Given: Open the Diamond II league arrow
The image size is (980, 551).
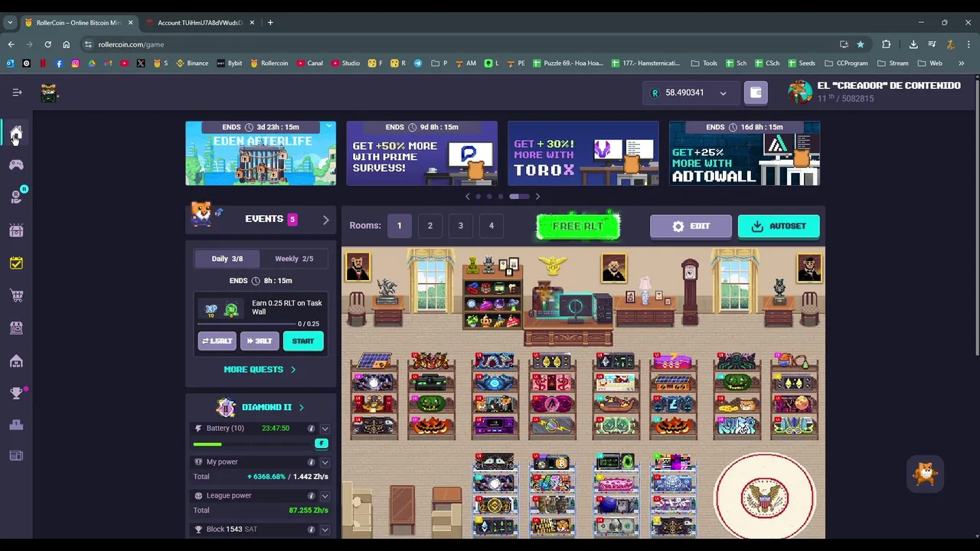Looking at the screenshot, I should click(301, 408).
